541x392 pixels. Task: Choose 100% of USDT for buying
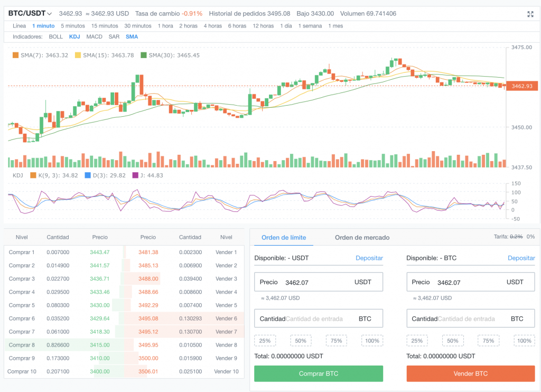tap(372, 341)
